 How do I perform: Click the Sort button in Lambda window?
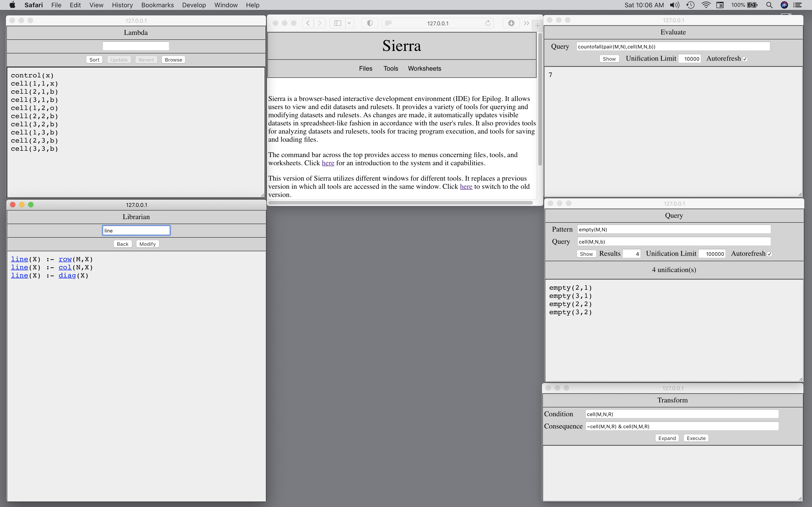click(x=94, y=60)
